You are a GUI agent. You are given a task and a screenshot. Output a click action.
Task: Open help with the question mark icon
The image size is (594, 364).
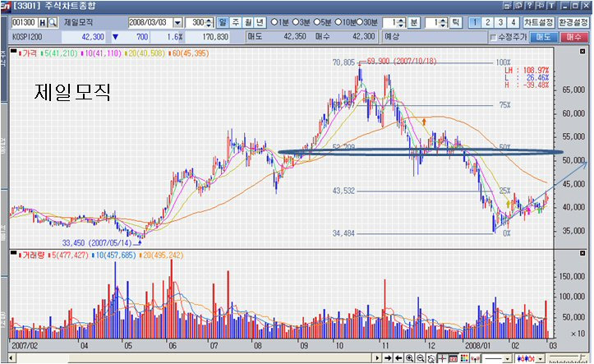(x=529, y=6)
